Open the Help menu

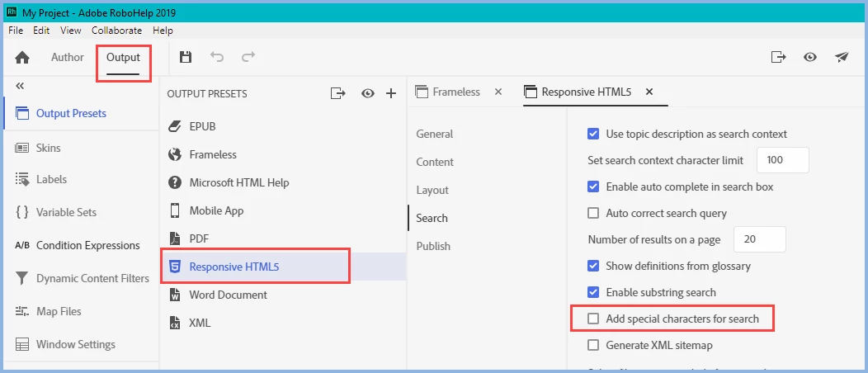163,31
